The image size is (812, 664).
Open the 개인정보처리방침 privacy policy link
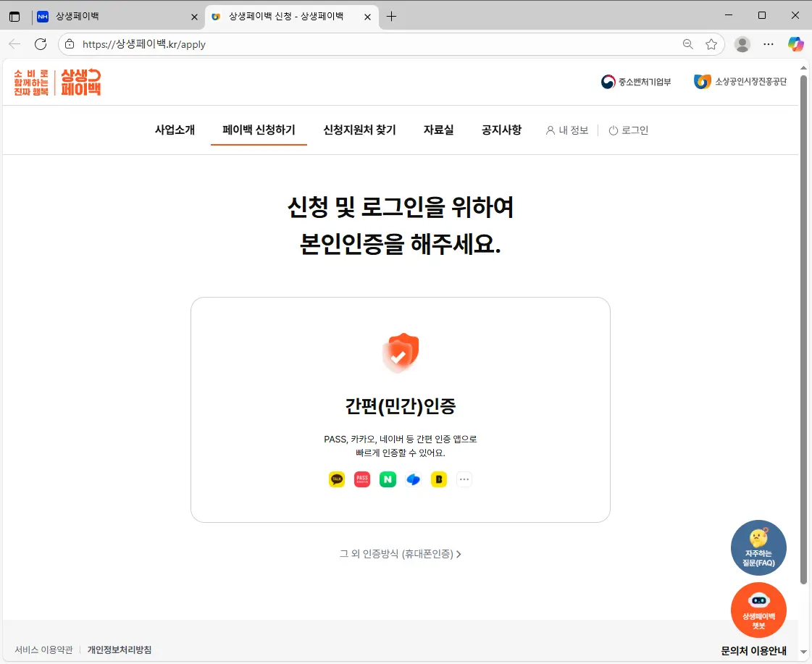120,650
